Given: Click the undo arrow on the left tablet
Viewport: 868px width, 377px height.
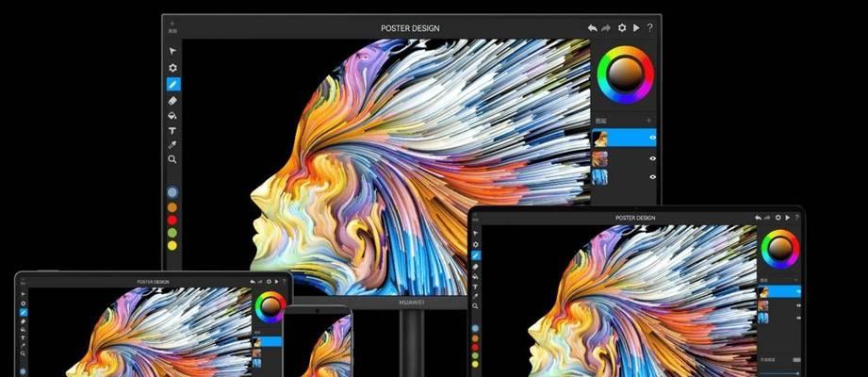Looking at the screenshot, I should (253, 282).
